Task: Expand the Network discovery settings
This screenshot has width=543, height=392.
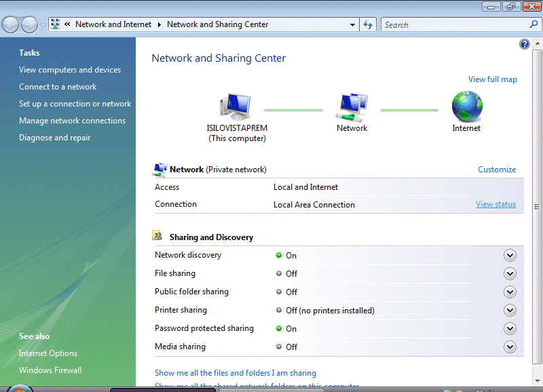Action: tap(510, 256)
